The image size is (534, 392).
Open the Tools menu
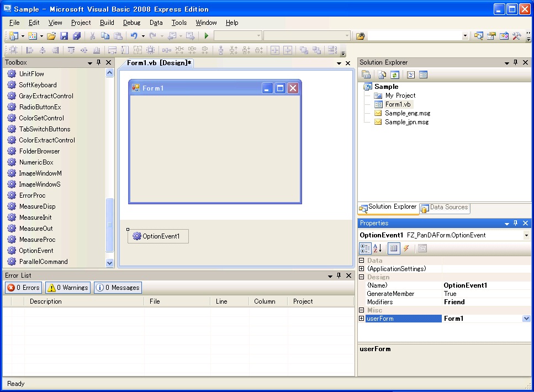tap(179, 23)
